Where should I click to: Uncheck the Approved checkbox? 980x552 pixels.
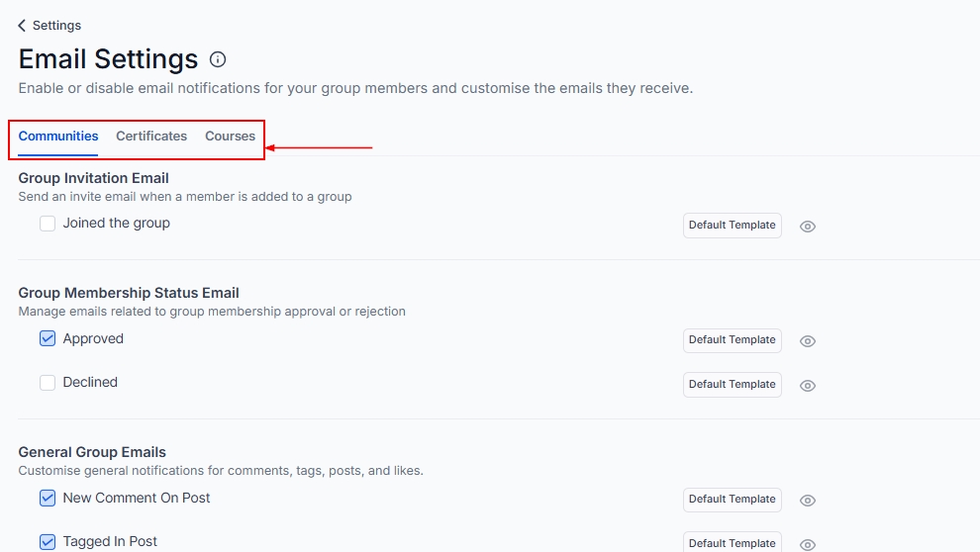(48, 338)
